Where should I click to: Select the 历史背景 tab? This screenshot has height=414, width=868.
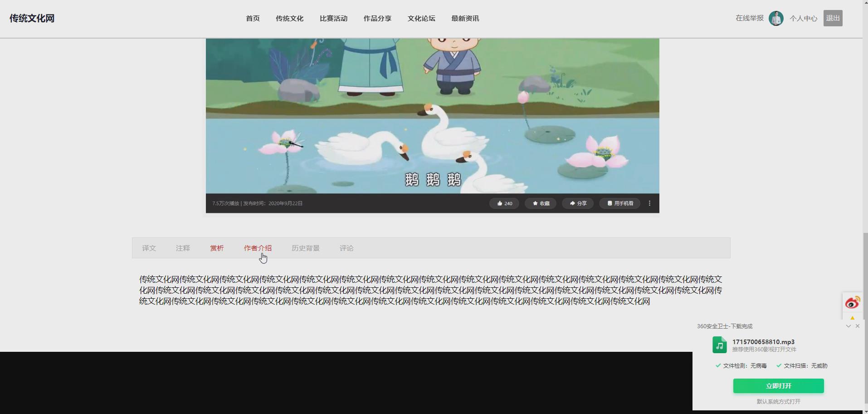click(x=306, y=248)
